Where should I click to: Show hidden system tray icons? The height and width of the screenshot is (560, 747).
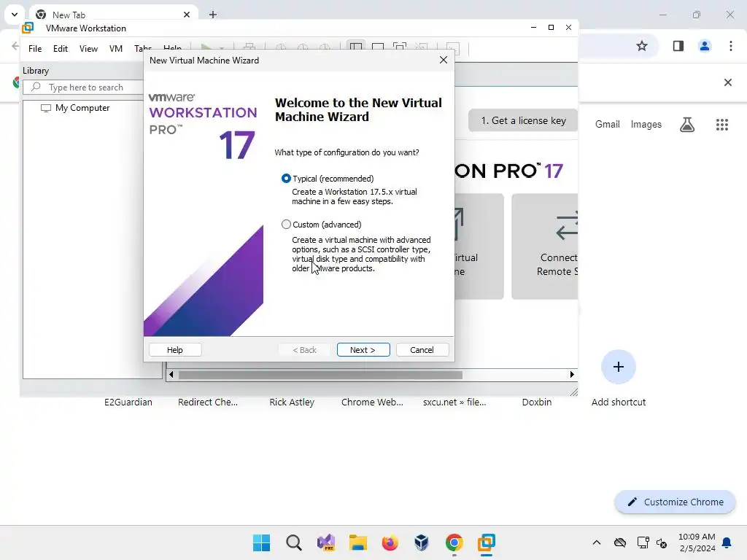point(597,542)
